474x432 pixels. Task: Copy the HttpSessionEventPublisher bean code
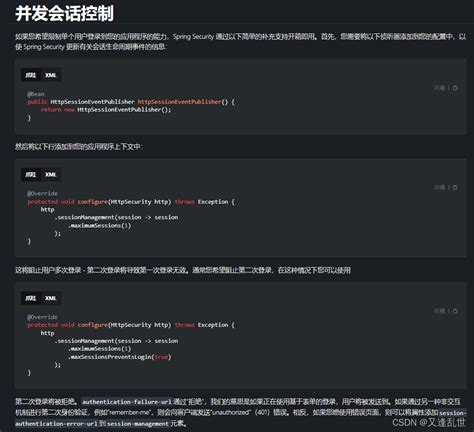tap(455, 88)
